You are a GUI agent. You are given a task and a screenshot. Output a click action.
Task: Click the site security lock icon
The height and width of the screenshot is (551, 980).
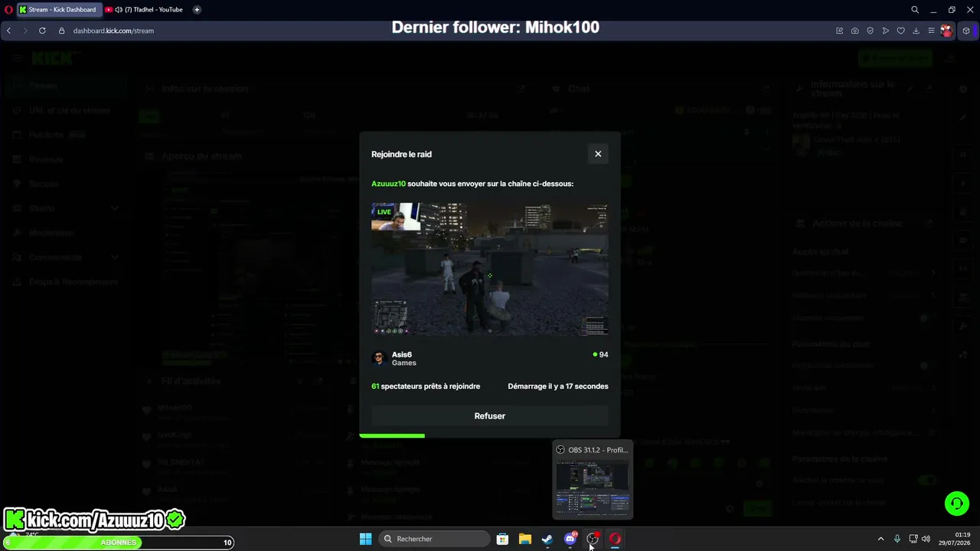click(x=62, y=31)
